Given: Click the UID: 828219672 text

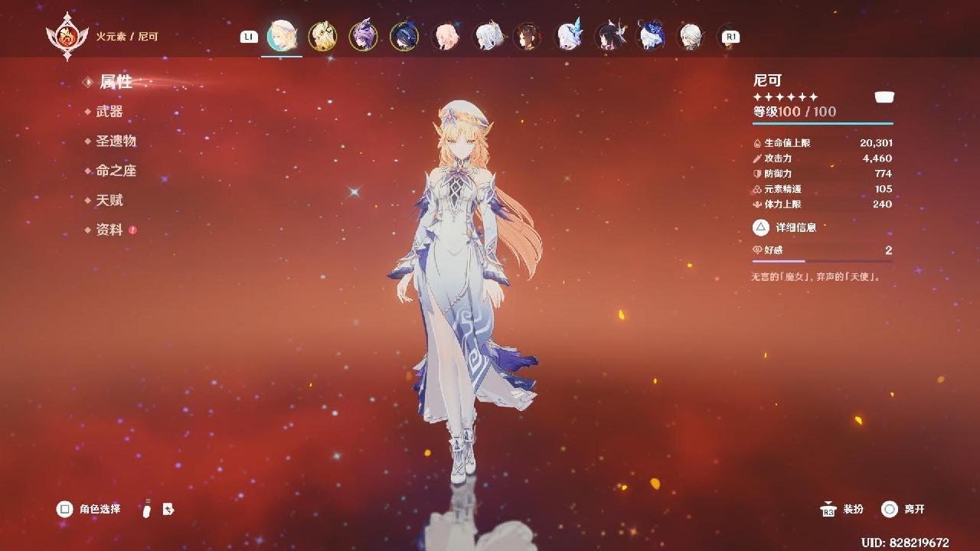Looking at the screenshot, I should pyautogui.click(x=905, y=543).
